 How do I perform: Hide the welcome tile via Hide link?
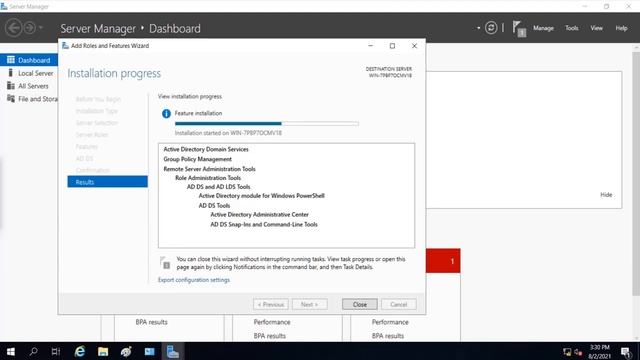(606, 195)
